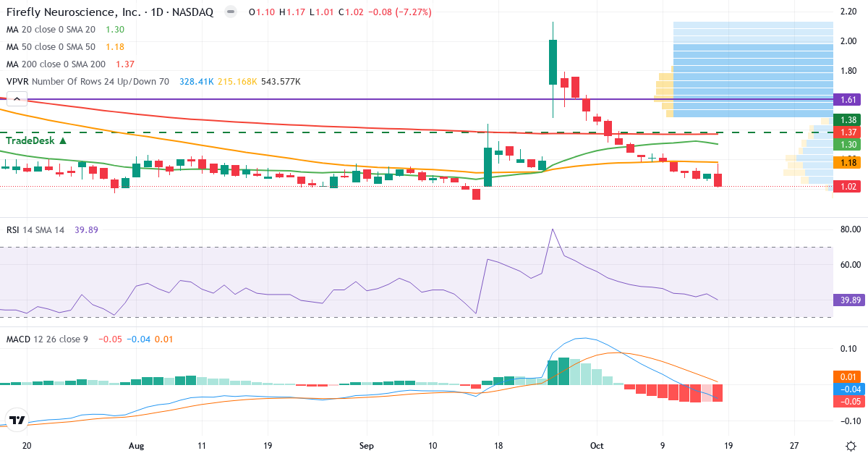868x456 pixels.
Task: Click the MA 50 value 1.18 in legend
Action: [114, 47]
